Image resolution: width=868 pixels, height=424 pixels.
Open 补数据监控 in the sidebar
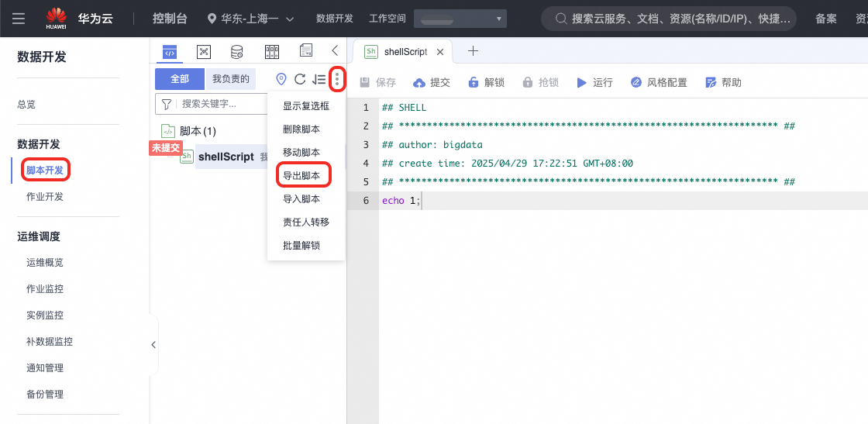50,342
